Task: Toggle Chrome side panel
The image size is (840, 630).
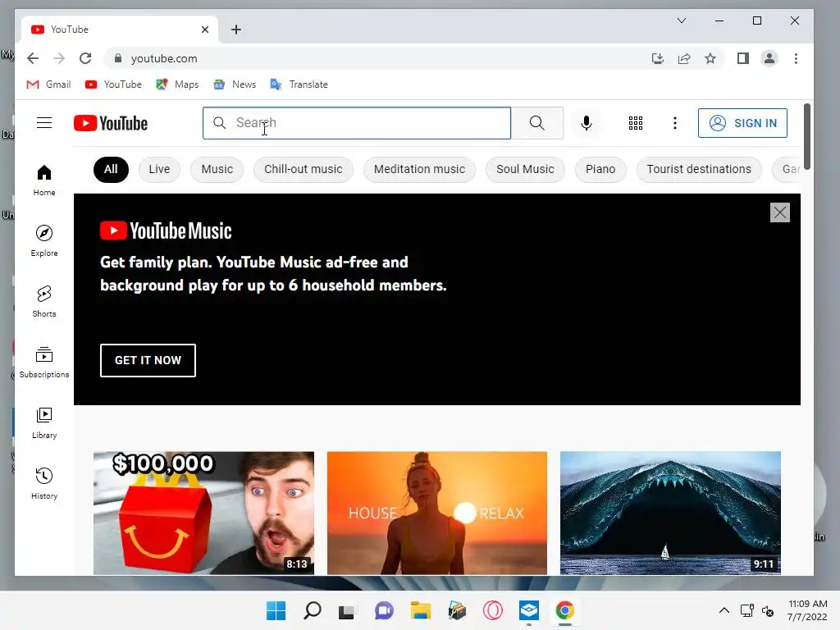Action: [743, 58]
